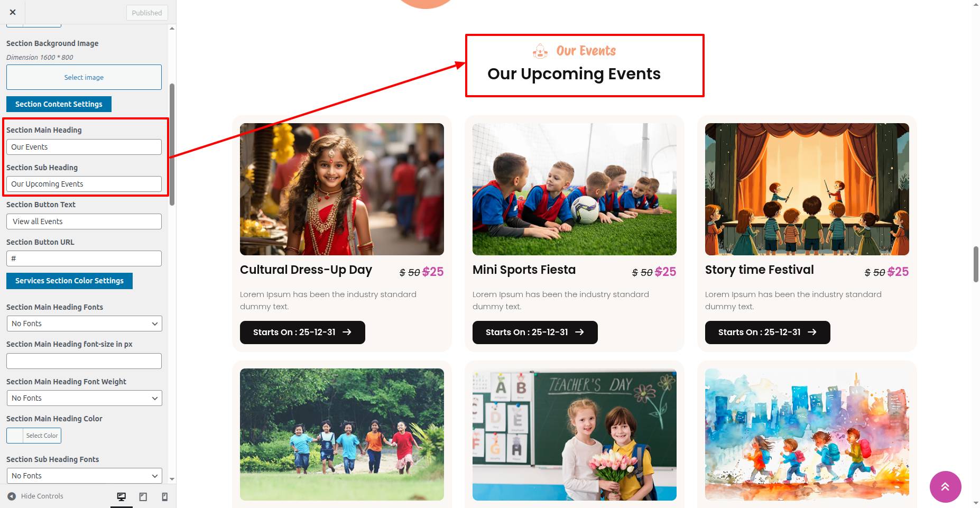
Task: Open Section Main Heading Fonts dropdown
Action: pos(84,324)
